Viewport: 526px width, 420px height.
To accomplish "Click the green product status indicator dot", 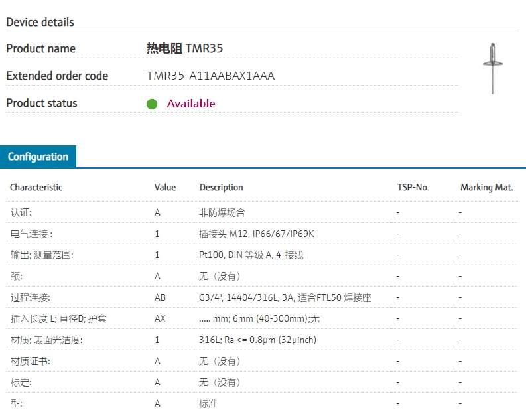I will click(x=152, y=104).
